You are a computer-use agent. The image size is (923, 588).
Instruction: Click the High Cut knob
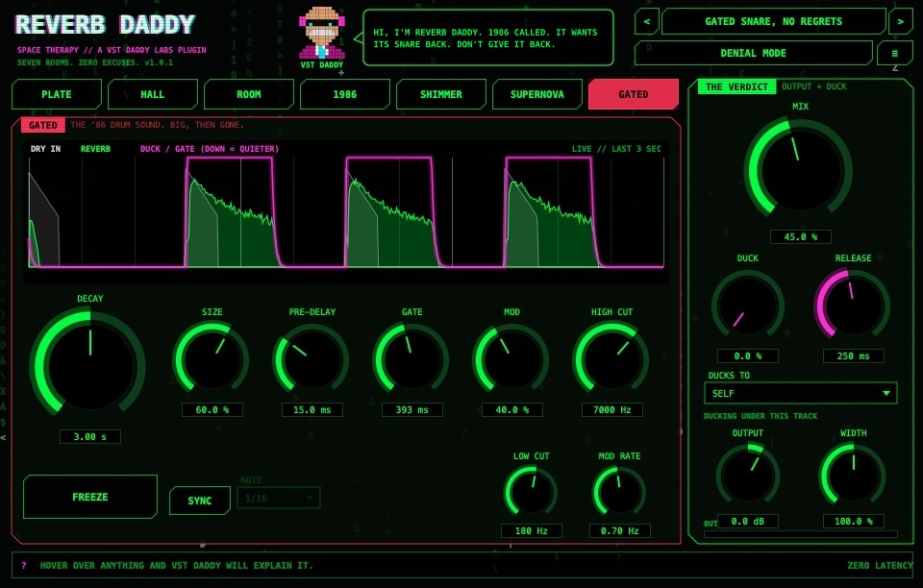point(611,358)
